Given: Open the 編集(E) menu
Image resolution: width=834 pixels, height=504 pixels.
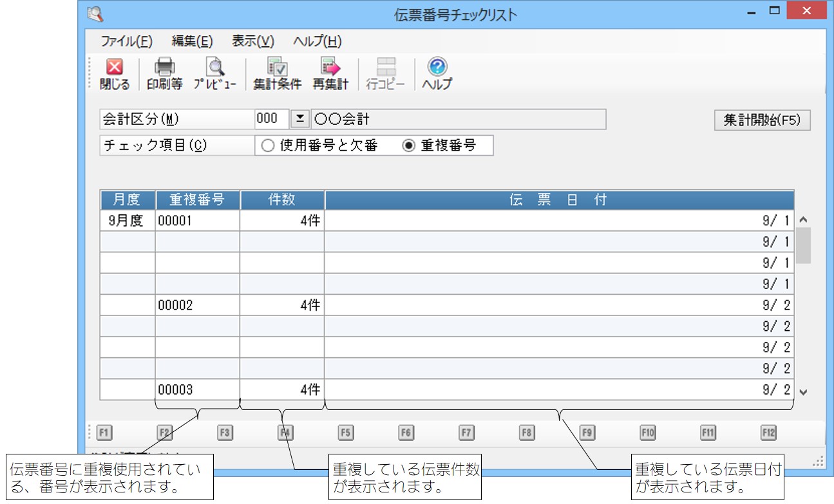Looking at the screenshot, I should (x=192, y=42).
